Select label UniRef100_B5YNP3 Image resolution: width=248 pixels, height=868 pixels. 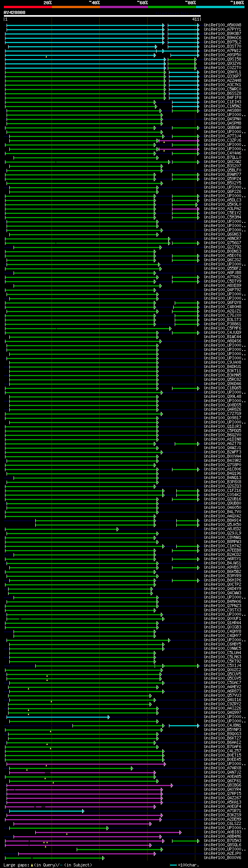pos(222,729)
